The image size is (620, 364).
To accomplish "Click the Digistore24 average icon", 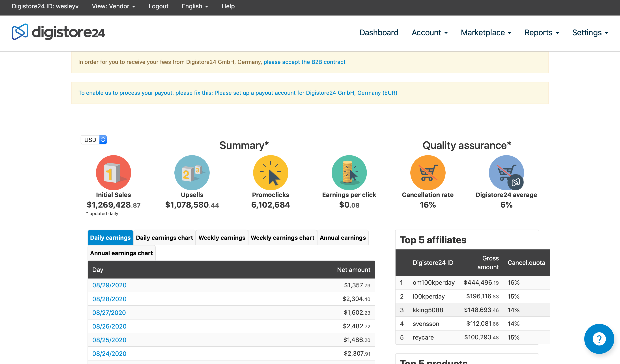I will coord(506,173).
